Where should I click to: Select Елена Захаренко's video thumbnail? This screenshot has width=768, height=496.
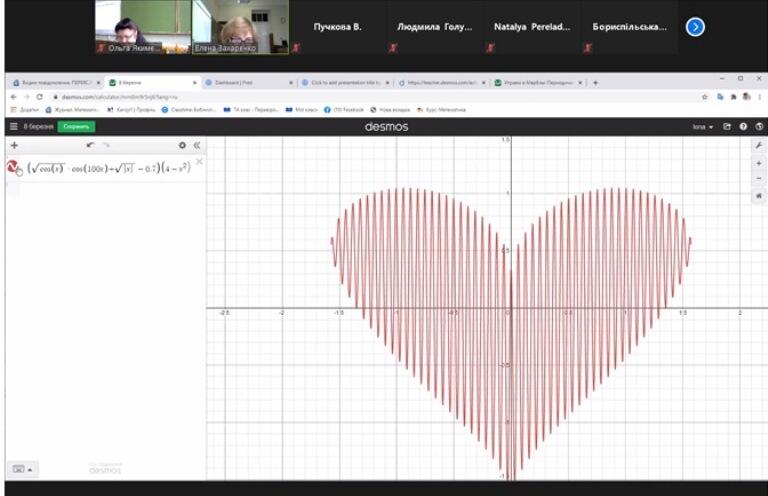click(240, 26)
